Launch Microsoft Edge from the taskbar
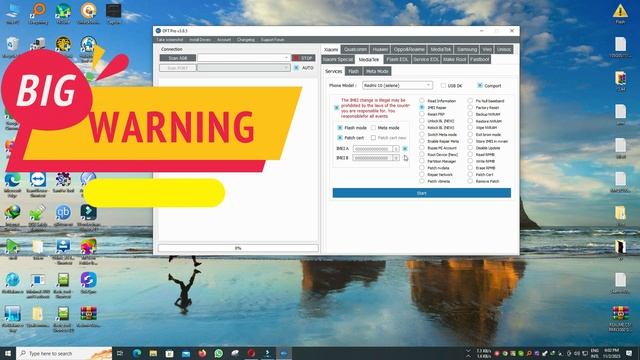This screenshot has height=360, width=640. tap(137, 353)
